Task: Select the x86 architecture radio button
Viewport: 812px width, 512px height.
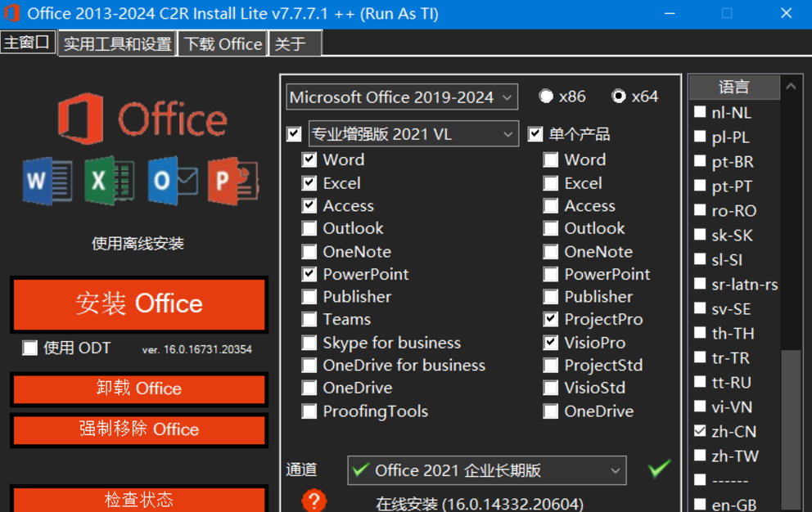Action: coord(546,97)
